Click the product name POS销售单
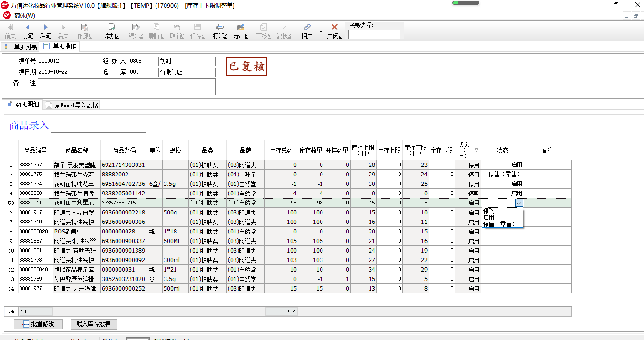The width and height of the screenshot is (644, 340). tap(77, 231)
